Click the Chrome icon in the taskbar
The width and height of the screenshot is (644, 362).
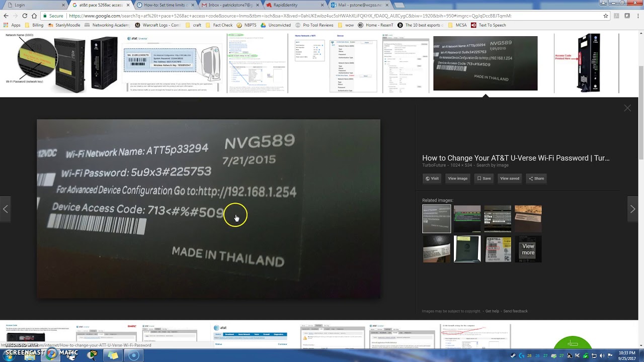coord(51,354)
